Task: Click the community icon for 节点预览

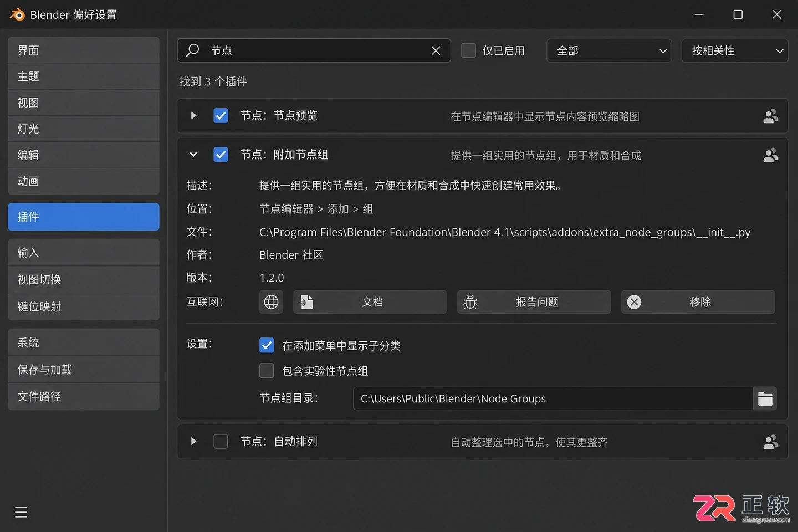Action: point(770,116)
